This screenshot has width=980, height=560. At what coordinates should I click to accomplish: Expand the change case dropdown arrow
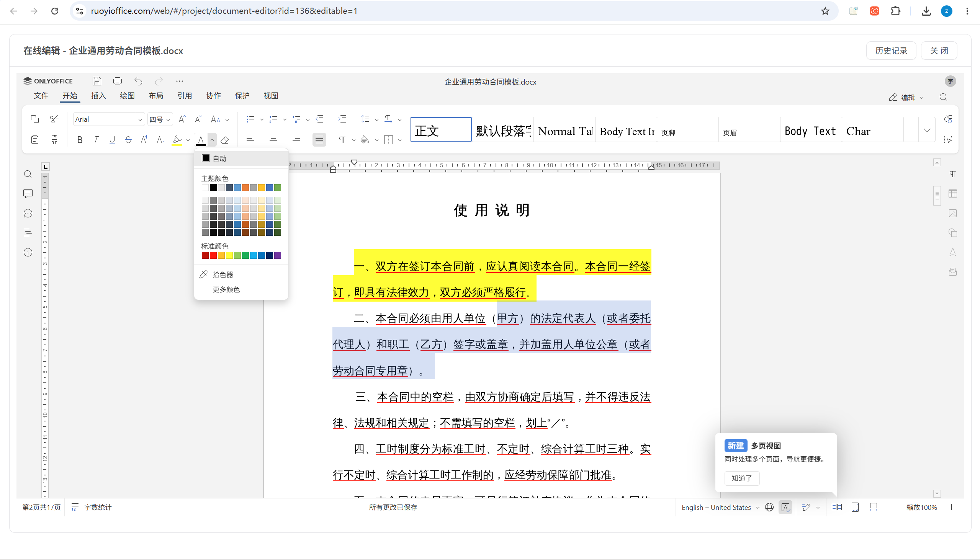coord(227,119)
